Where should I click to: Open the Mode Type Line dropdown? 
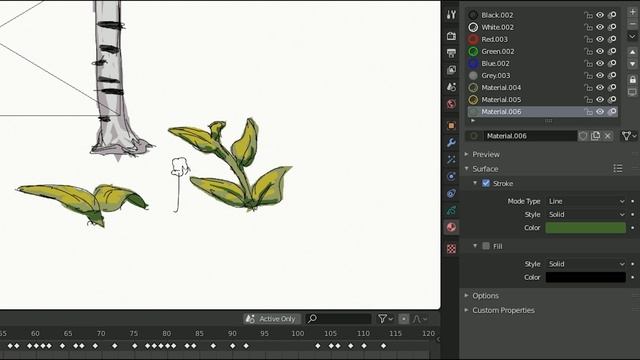(x=586, y=201)
